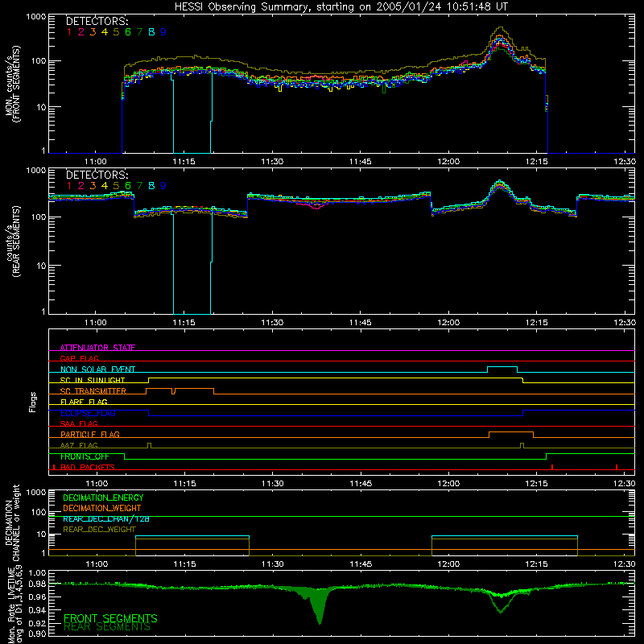Click detector 4 in front segments legend
This screenshot has height=644, width=644.
coord(105,32)
